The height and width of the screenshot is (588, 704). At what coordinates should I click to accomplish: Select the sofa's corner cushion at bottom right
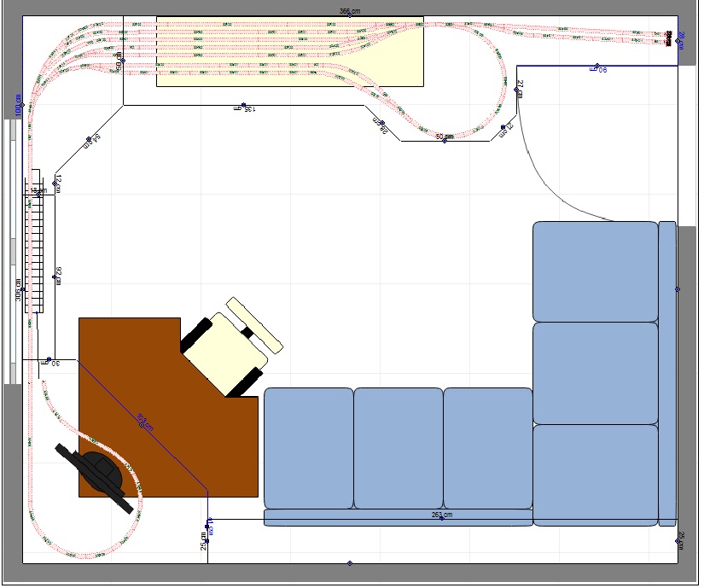click(x=595, y=474)
